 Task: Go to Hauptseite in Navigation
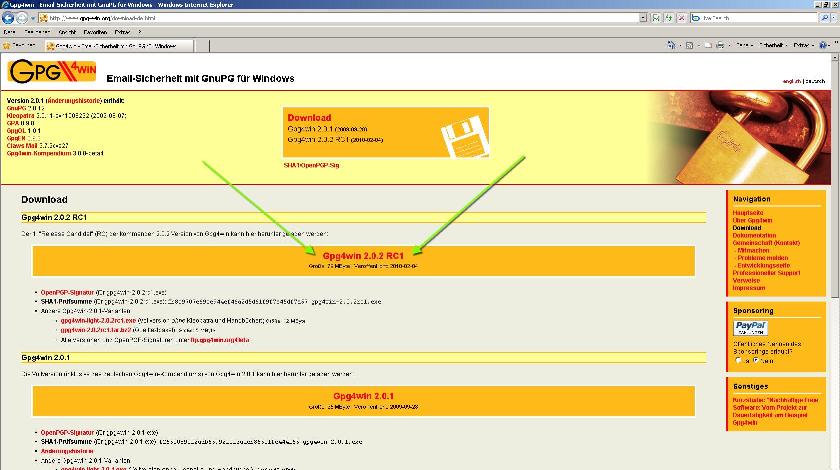(x=748, y=213)
